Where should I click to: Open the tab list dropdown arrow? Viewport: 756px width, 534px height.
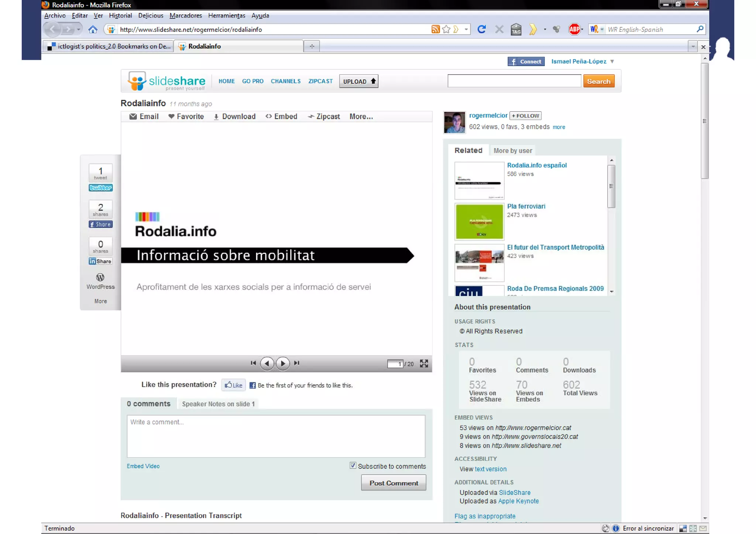coord(693,46)
